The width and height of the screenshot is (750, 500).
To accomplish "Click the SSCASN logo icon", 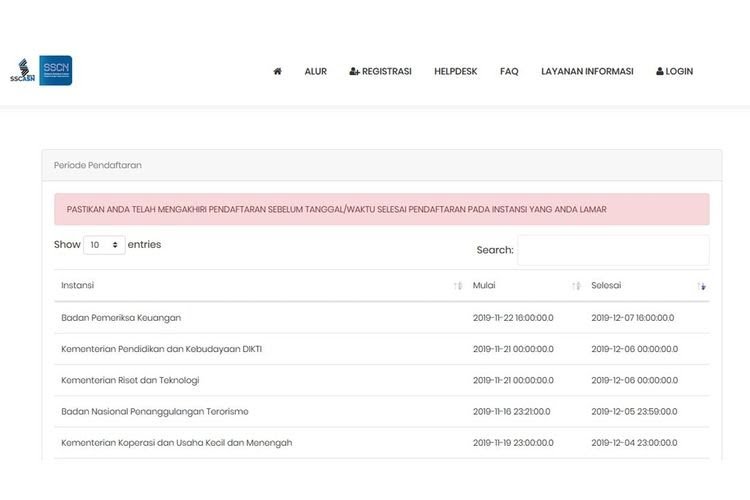I will click(x=23, y=71).
